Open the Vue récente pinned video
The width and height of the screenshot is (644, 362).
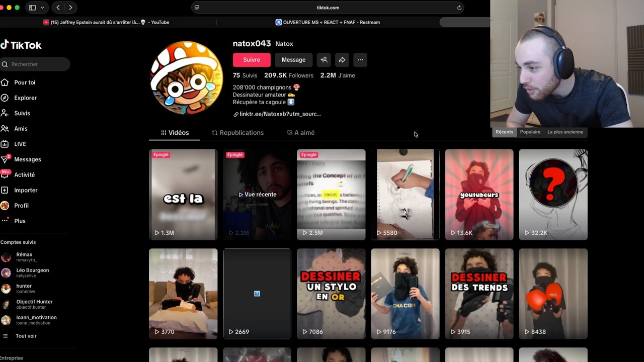(x=257, y=195)
